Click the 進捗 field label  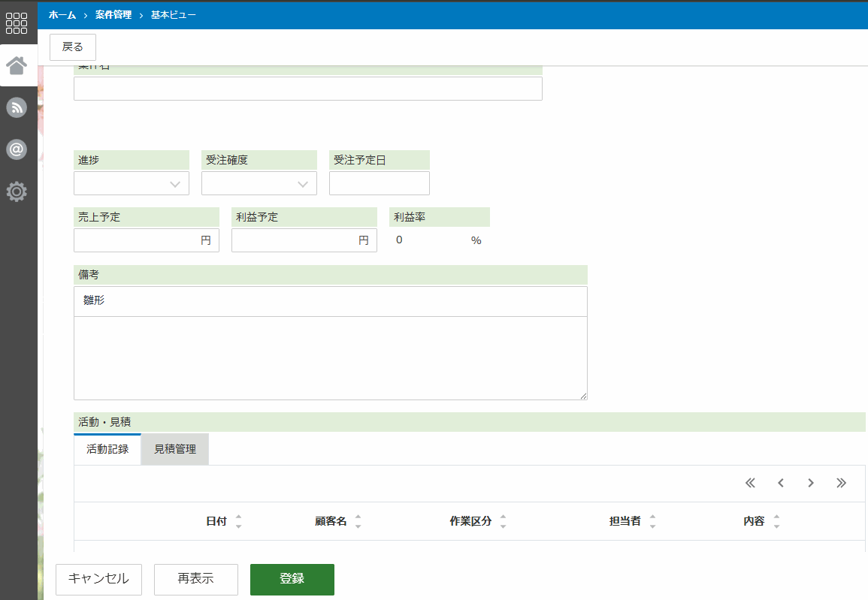pos(89,160)
